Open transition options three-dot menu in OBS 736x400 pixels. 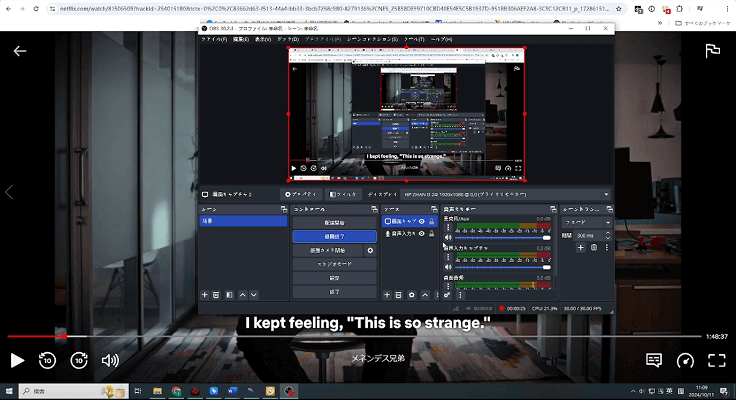click(606, 247)
